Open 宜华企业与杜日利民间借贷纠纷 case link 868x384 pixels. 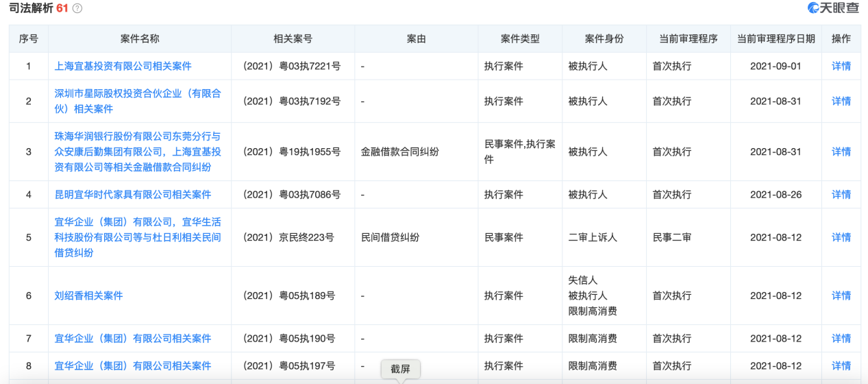tap(138, 237)
